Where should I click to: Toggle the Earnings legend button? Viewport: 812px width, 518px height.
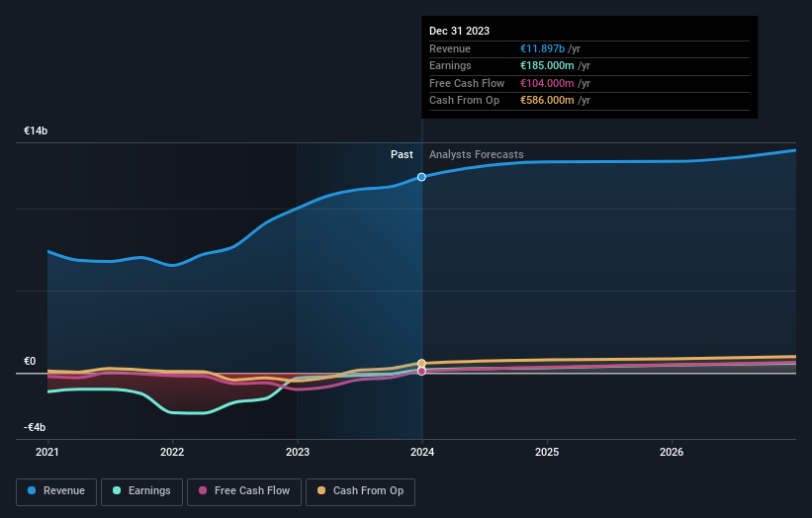click(141, 491)
